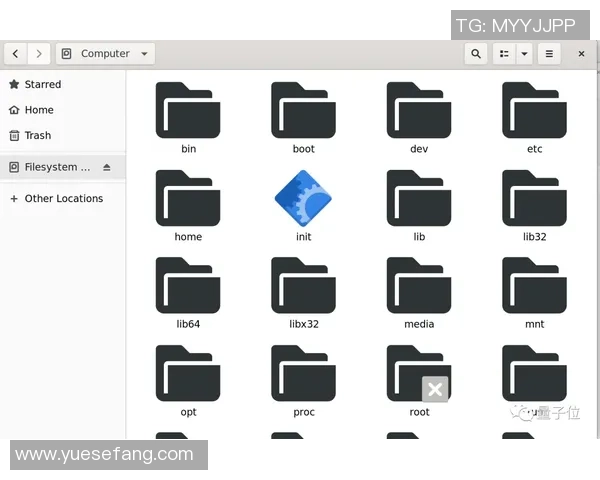
Task: Select the etc folder
Action: pyautogui.click(x=534, y=110)
